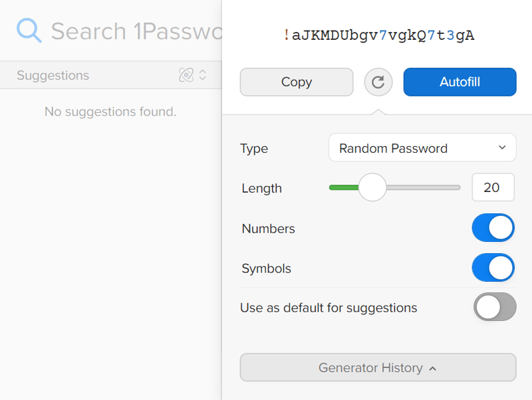The width and height of the screenshot is (532, 400).
Task: Open the Random Password type dropdown
Action: 422,148
